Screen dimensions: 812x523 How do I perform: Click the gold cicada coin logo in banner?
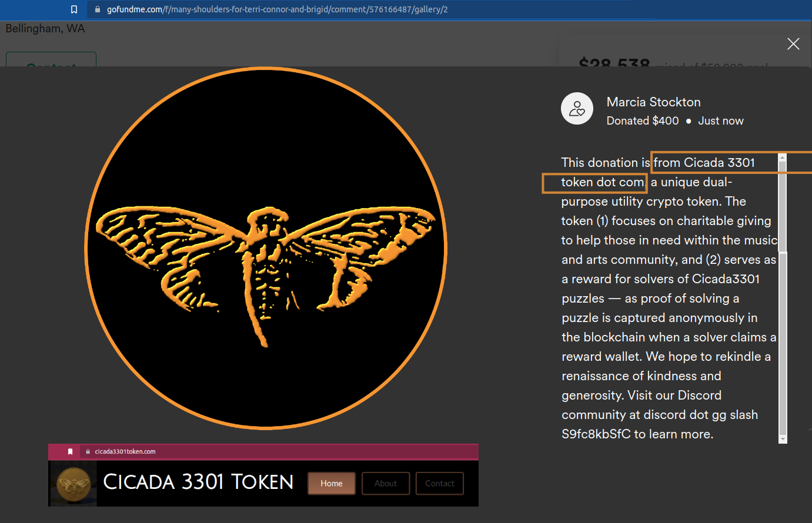click(x=73, y=484)
